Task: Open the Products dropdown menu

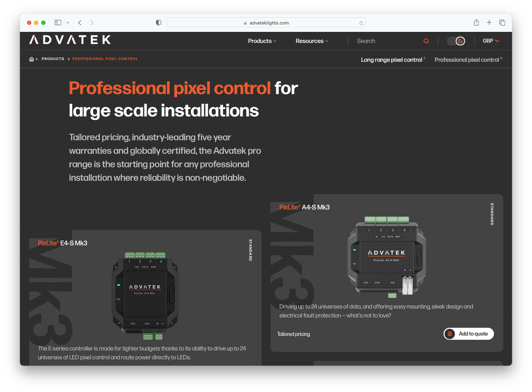Action: [262, 41]
